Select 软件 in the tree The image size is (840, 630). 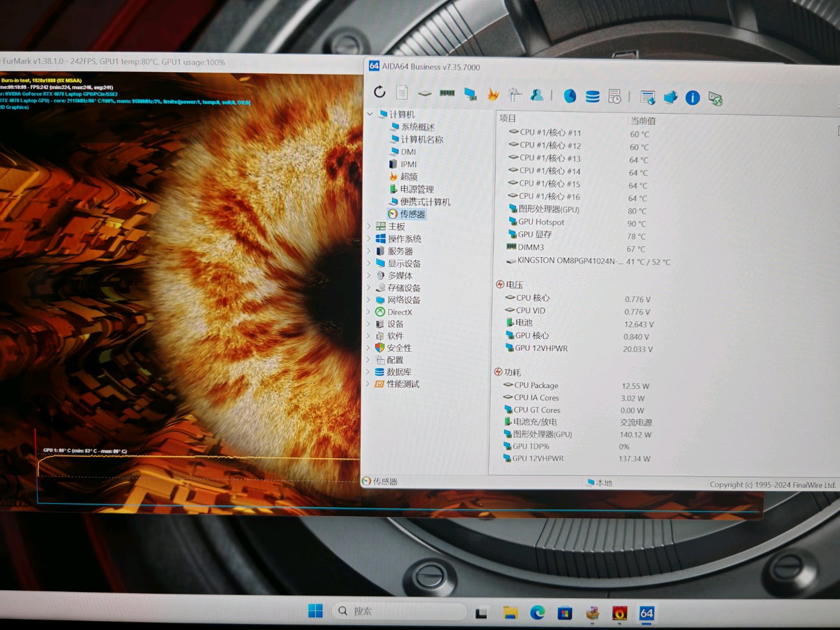[x=395, y=336]
